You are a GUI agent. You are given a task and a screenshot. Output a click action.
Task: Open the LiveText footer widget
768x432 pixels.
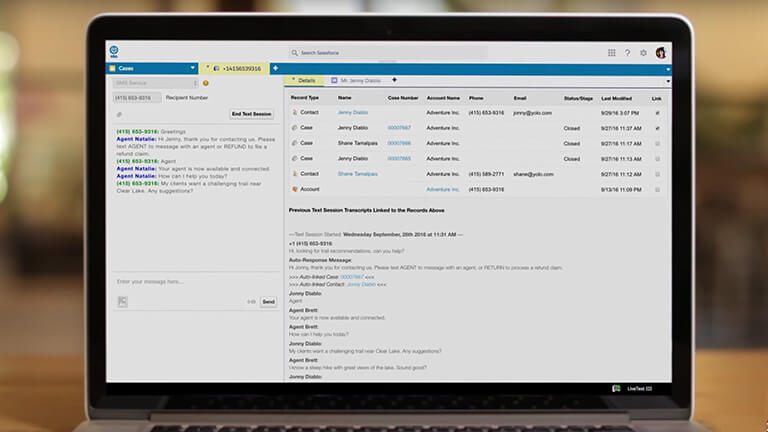(x=633, y=389)
